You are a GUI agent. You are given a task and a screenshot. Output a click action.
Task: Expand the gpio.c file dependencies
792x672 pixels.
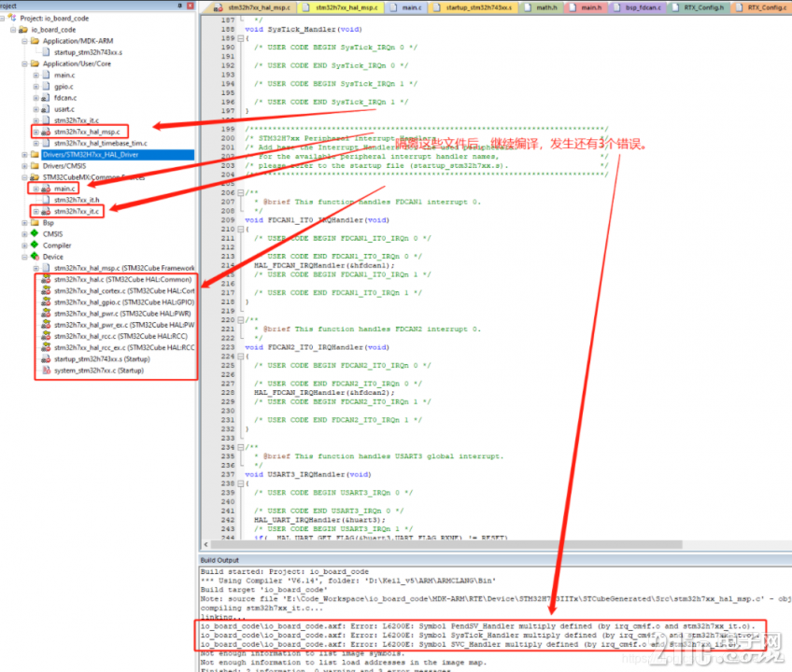pyautogui.click(x=35, y=87)
